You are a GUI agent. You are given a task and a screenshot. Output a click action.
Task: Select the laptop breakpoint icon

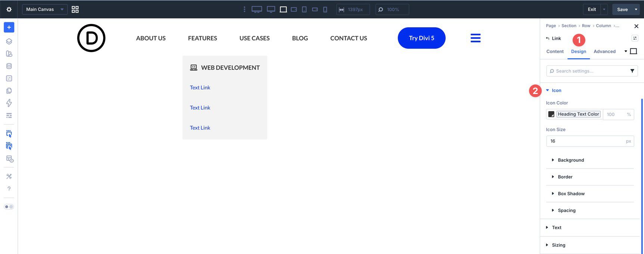(x=283, y=9)
